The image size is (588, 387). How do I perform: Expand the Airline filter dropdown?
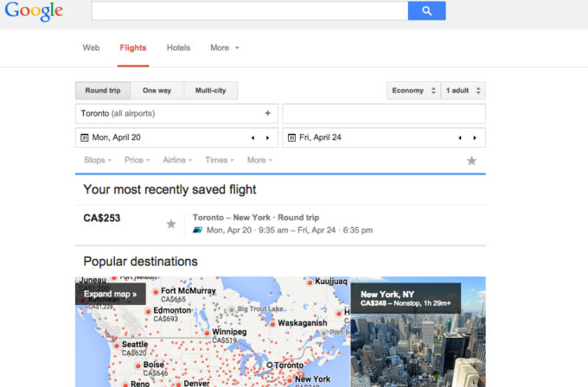pyautogui.click(x=177, y=160)
